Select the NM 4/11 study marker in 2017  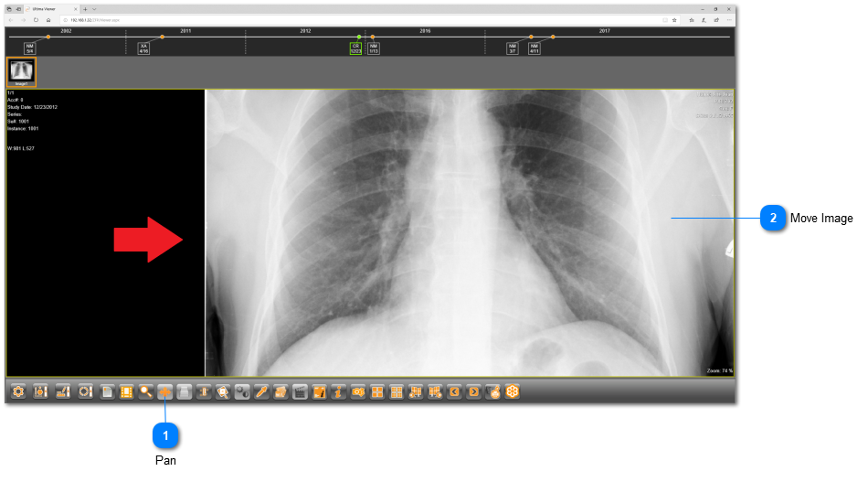point(535,48)
